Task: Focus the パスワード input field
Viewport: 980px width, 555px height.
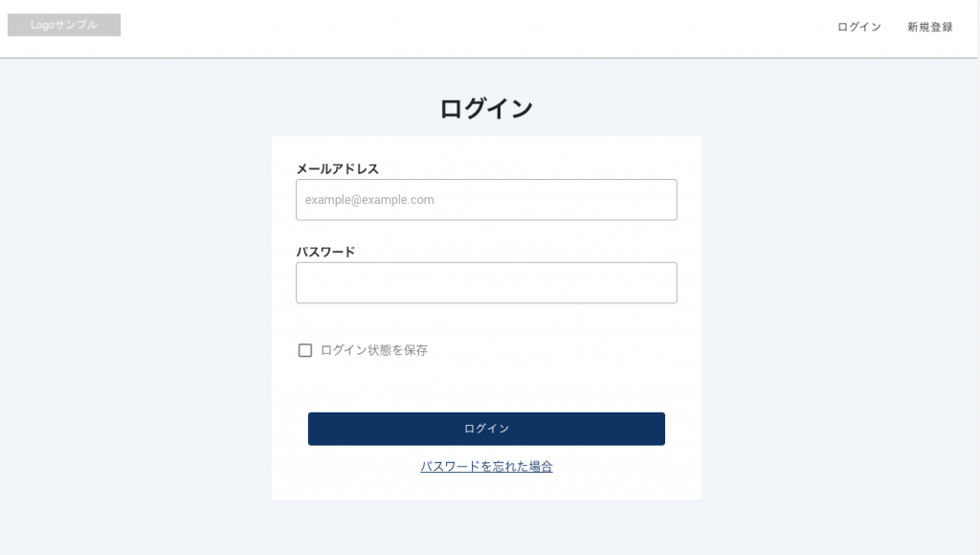Action: pos(486,283)
